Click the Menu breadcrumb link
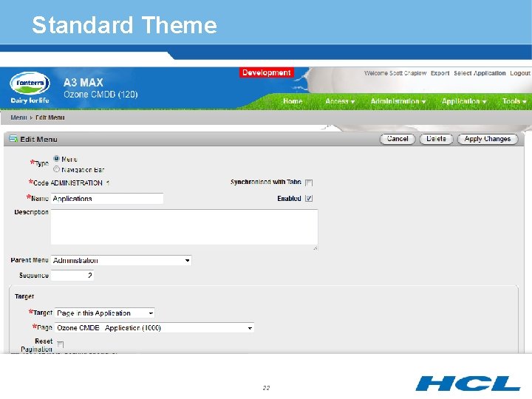This screenshot has height=399, width=532. pyautogui.click(x=18, y=117)
